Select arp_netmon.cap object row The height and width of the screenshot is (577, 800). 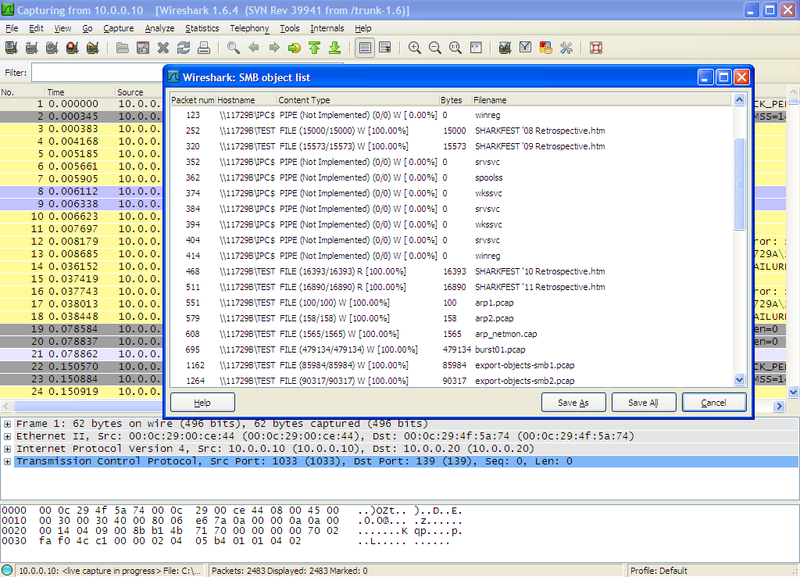click(x=451, y=334)
